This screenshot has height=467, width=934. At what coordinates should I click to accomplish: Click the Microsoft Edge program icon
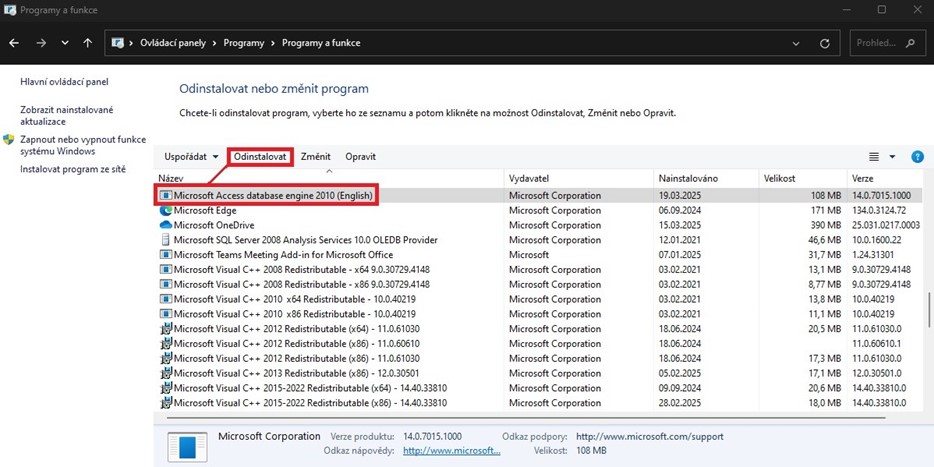coord(166,211)
